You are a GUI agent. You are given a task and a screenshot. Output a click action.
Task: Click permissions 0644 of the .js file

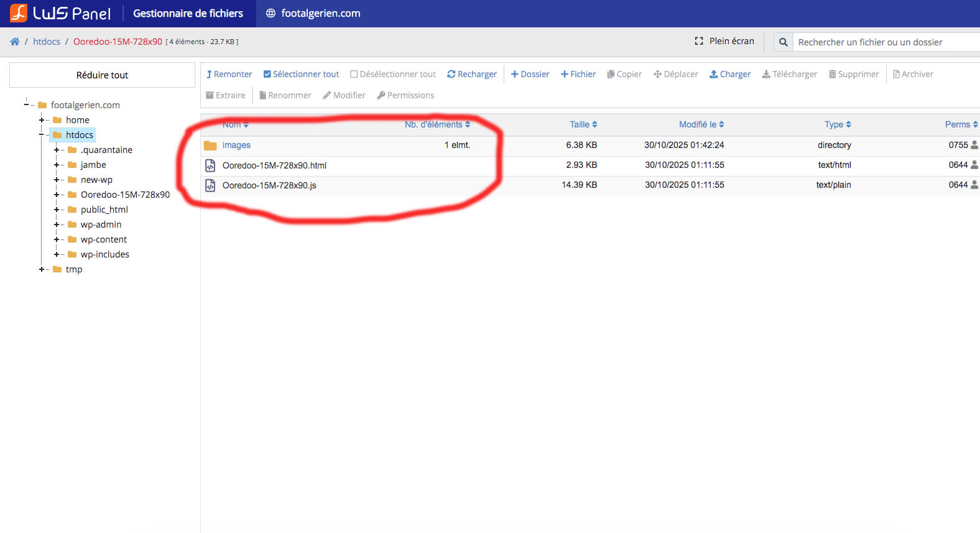(958, 185)
